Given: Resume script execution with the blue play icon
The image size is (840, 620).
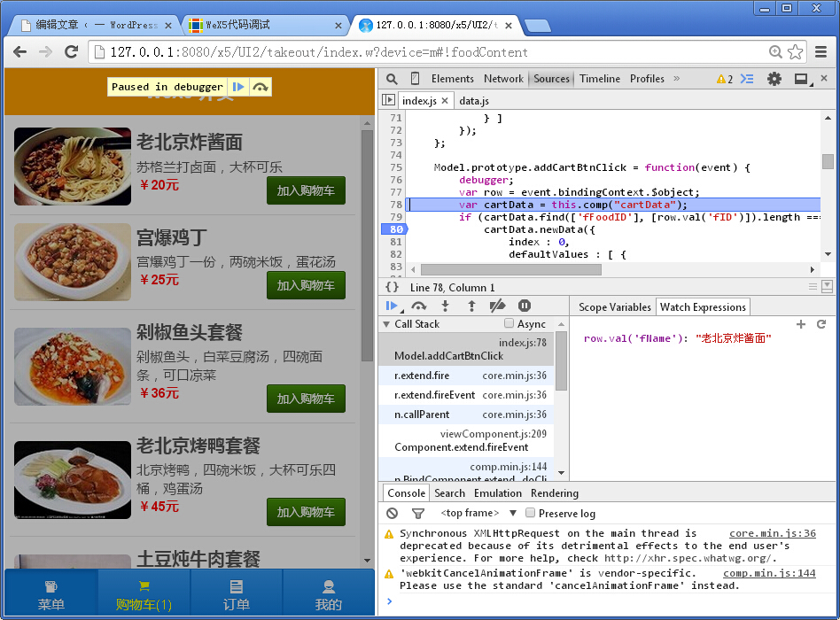Looking at the screenshot, I should point(393,306).
